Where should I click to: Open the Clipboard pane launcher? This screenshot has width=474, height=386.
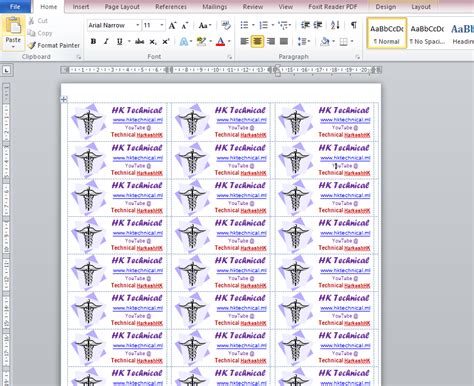pyautogui.click(x=79, y=57)
